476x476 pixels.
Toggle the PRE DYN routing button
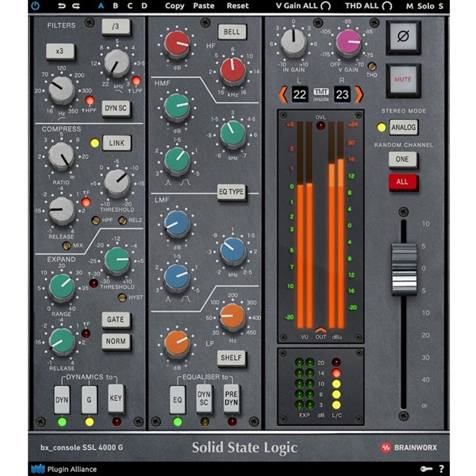(232, 398)
